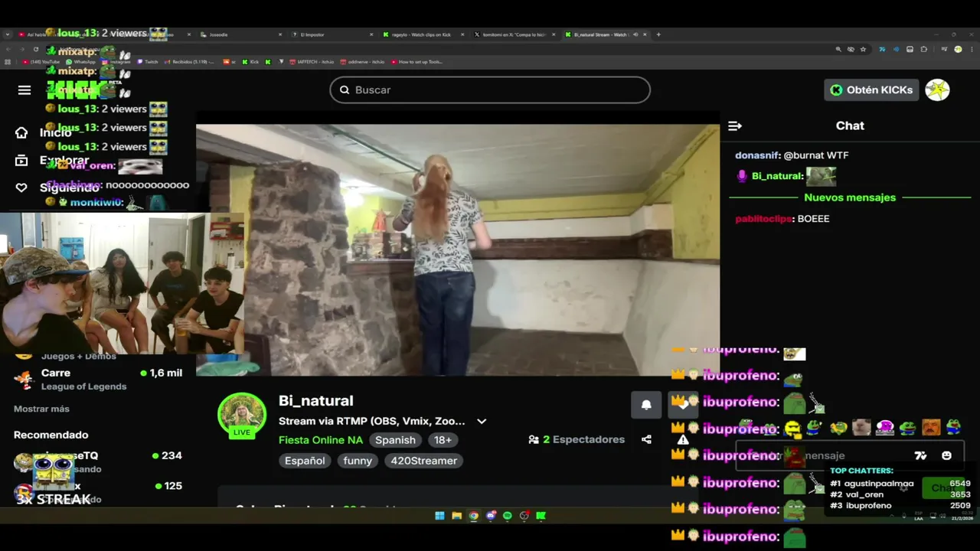Click the oddnerve itch.io bookmark
Viewport: 980px width, 551px height.
tap(363, 62)
